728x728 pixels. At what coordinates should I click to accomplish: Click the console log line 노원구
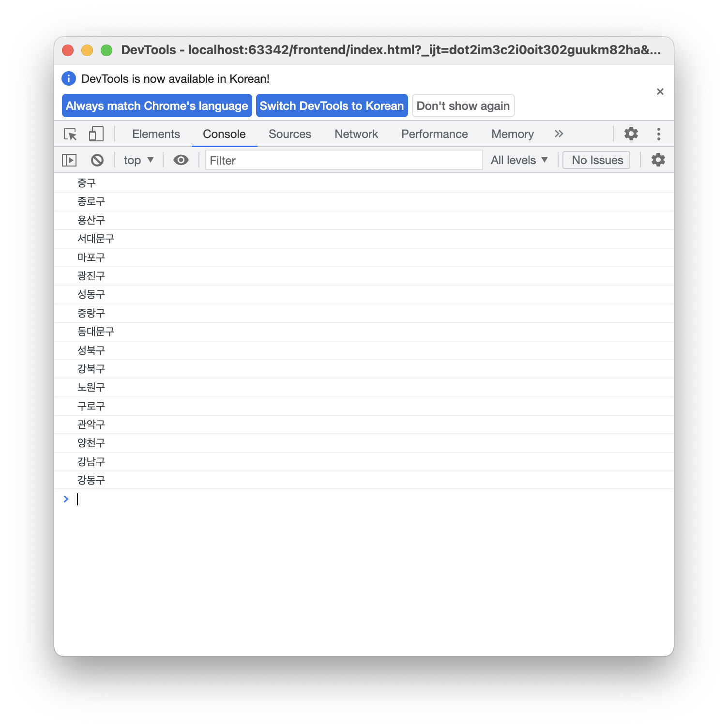[364, 387]
